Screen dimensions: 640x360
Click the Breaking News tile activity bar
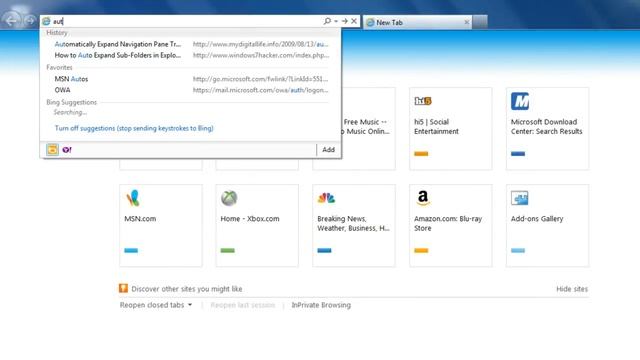coord(324,251)
